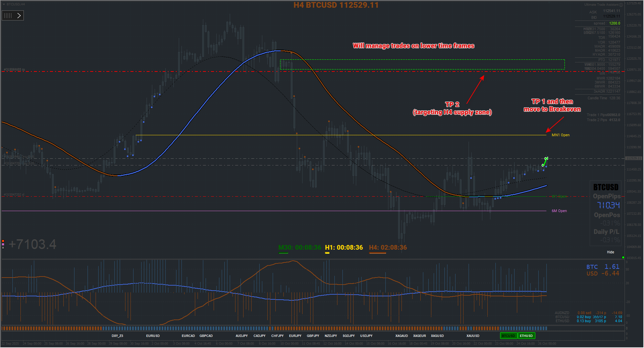Toggle the pink square indicator button
The image size is (644, 348).
[x=3, y=244]
